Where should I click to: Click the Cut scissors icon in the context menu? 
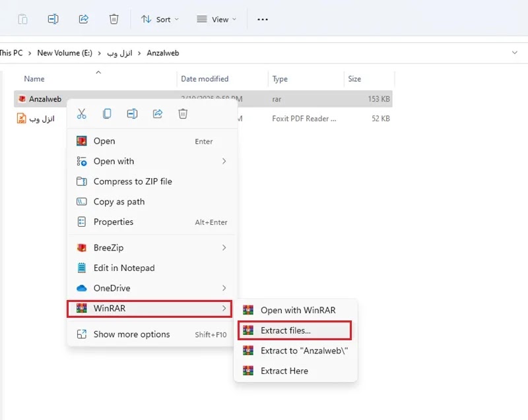point(81,113)
